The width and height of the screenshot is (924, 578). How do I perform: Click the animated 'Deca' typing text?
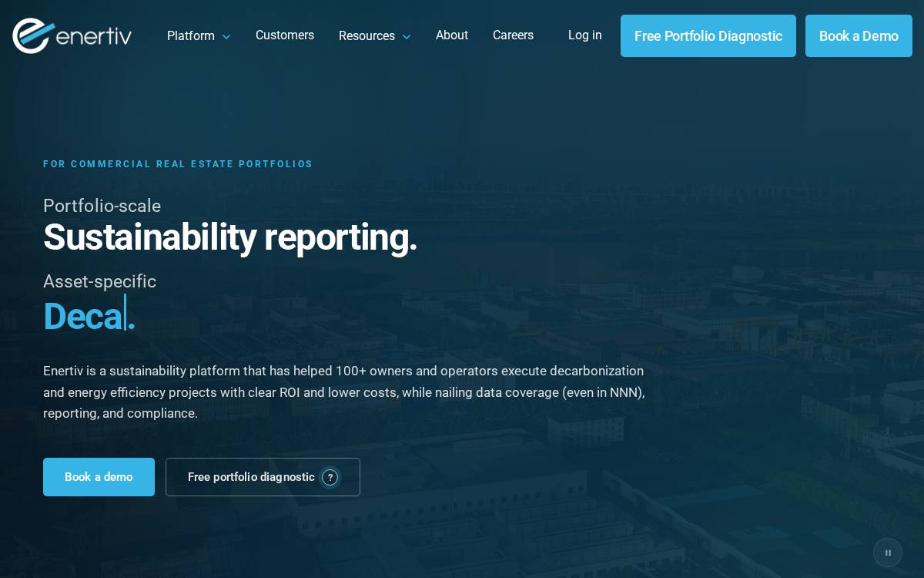tap(83, 317)
